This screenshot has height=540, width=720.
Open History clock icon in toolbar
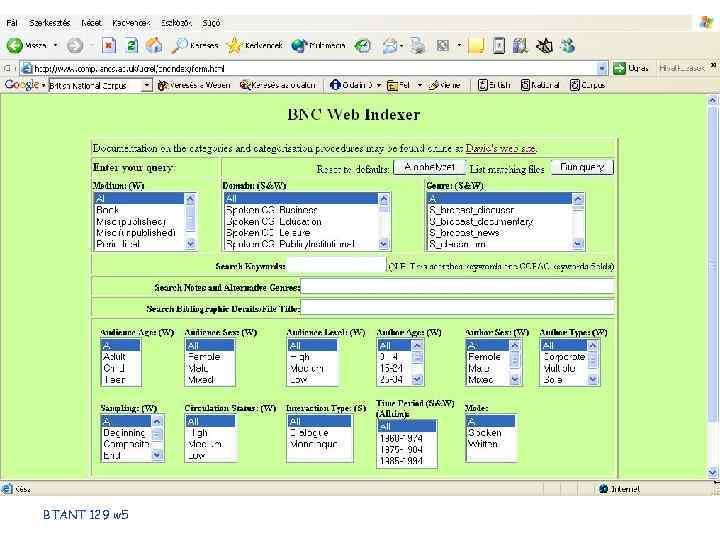[363, 45]
